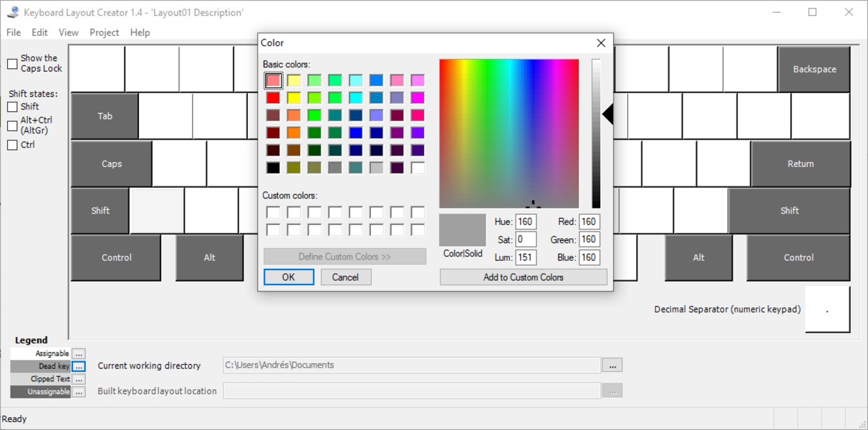Toggle the Shift shift state checkbox
This screenshot has height=430, width=868.
pos(12,107)
